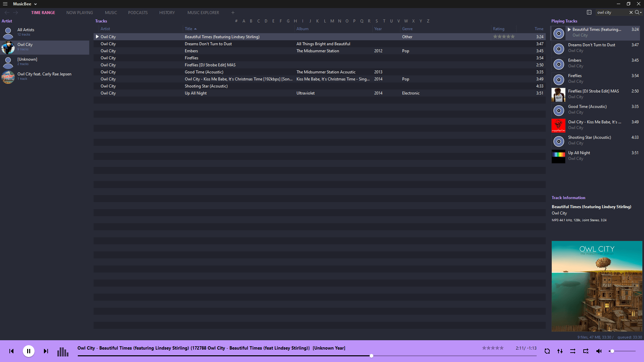This screenshot has height=362, width=644.
Task: Clear the owl city search text
Action: (631, 12)
